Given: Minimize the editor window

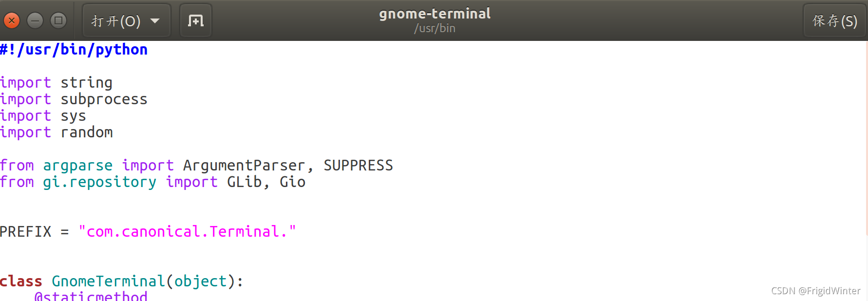Looking at the screenshot, I should 35,20.
